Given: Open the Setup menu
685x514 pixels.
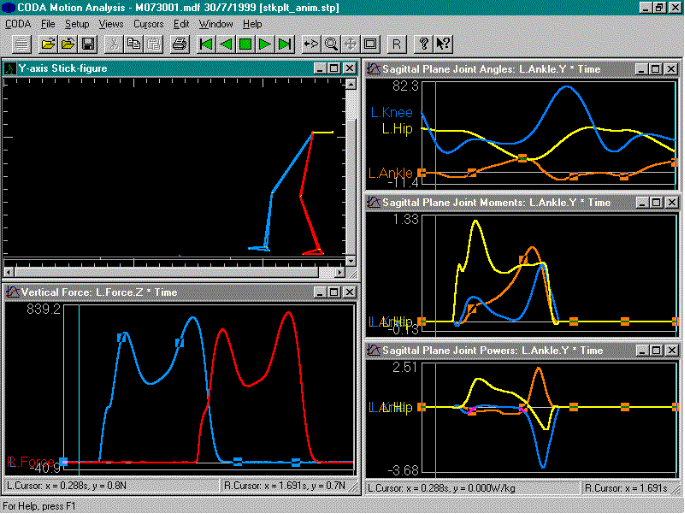Looking at the screenshot, I should [x=77, y=23].
